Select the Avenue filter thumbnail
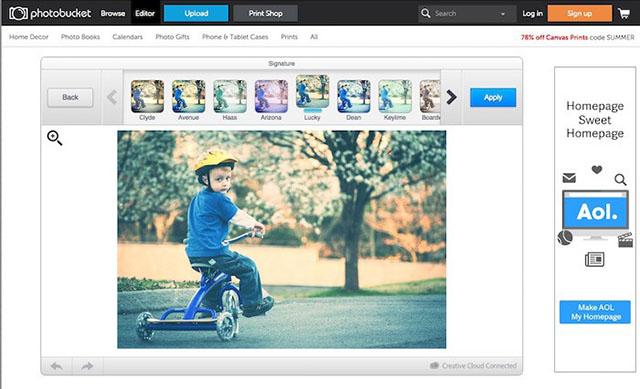The image size is (640, 389). point(189,96)
